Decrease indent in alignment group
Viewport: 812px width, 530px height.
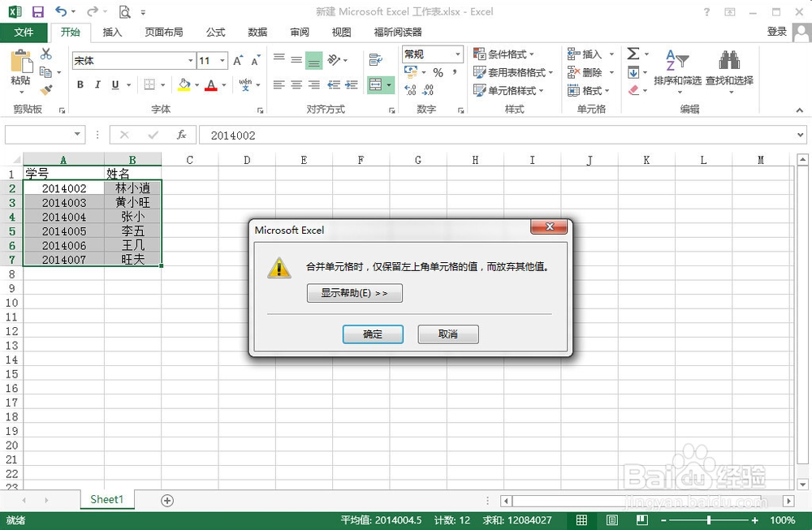coord(335,84)
